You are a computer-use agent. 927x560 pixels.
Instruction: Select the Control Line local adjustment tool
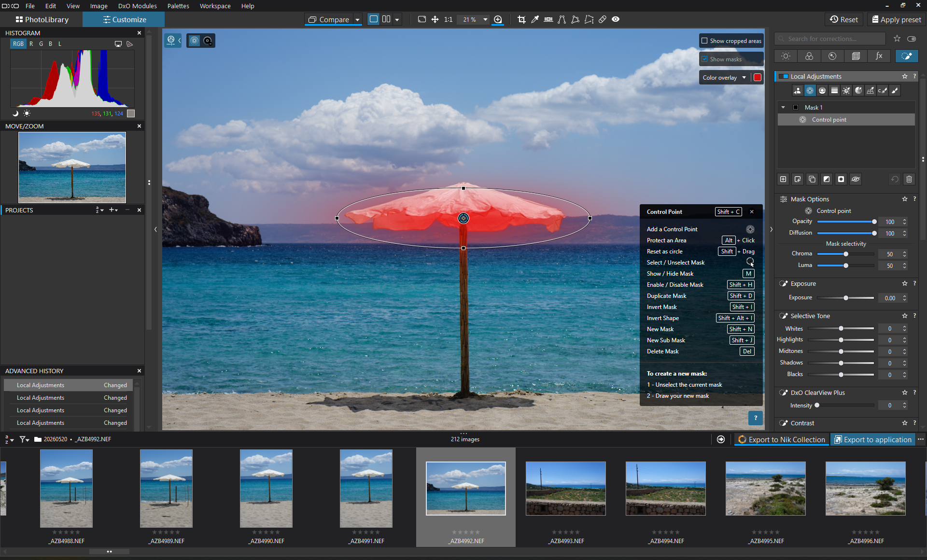(822, 90)
